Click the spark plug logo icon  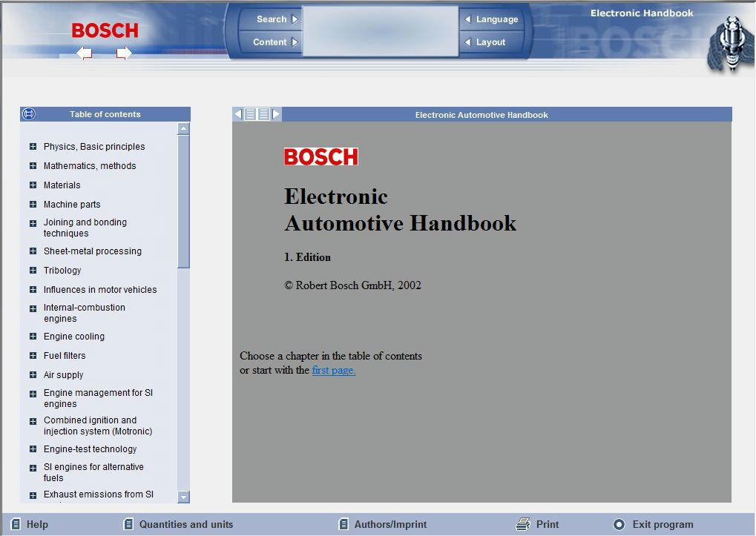[731, 43]
